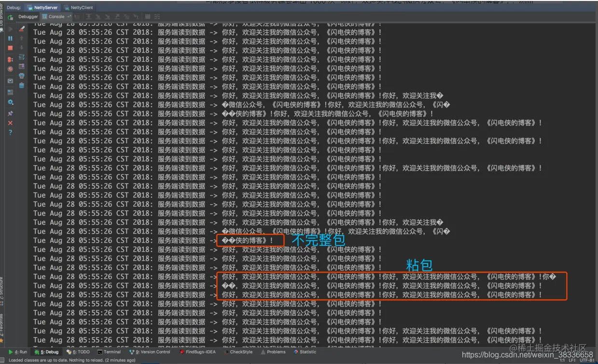Click the Drop Frame icon

[126, 17]
